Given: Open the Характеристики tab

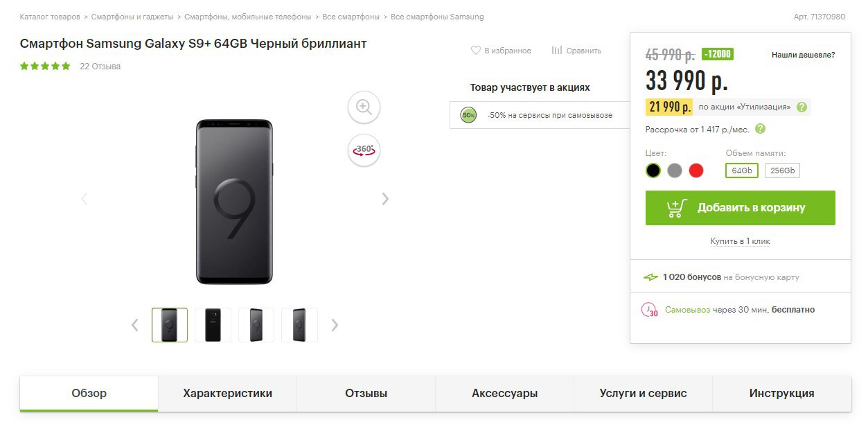Looking at the screenshot, I should tap(227, 394).
